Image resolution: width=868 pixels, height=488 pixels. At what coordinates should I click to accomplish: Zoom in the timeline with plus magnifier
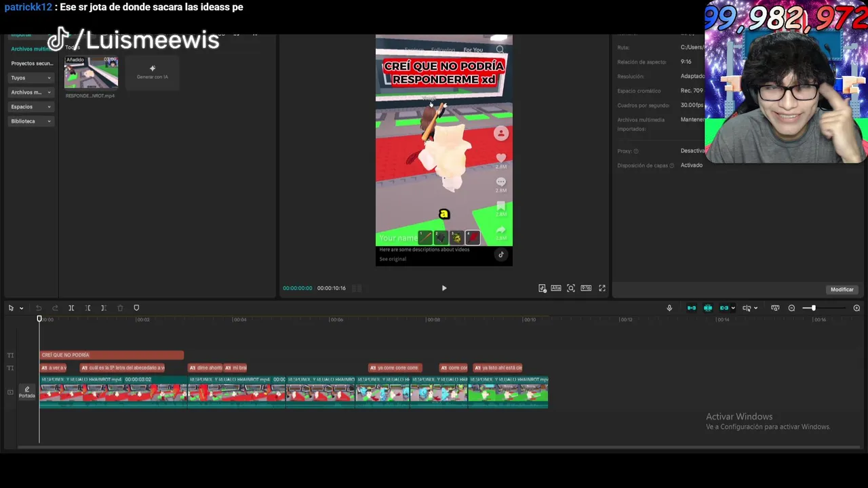click(856, 308)
